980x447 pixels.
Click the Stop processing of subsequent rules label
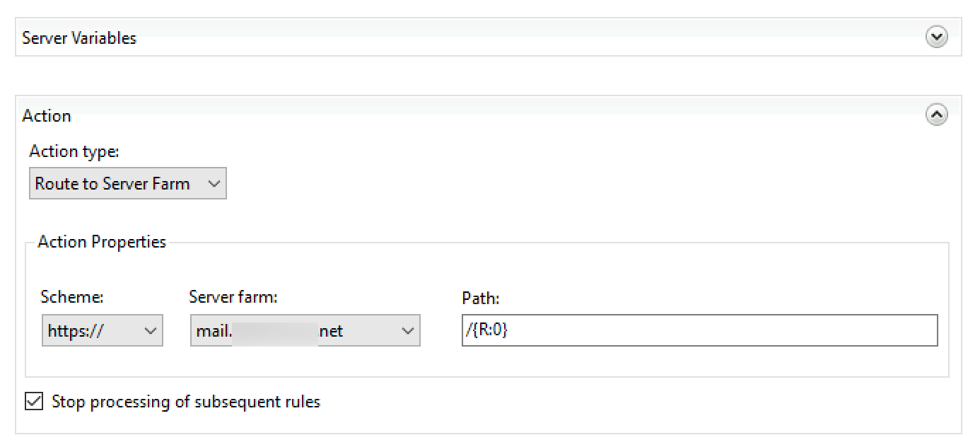tap(186, 402)
